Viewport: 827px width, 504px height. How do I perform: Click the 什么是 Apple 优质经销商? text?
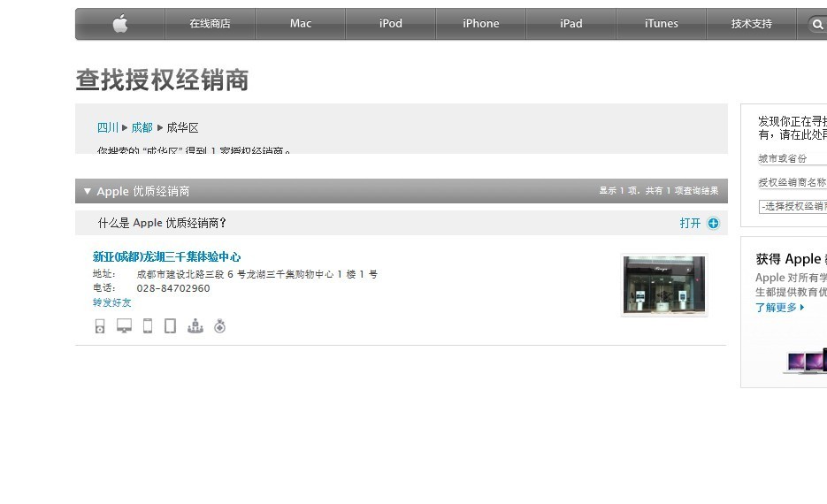click(162, 223)
